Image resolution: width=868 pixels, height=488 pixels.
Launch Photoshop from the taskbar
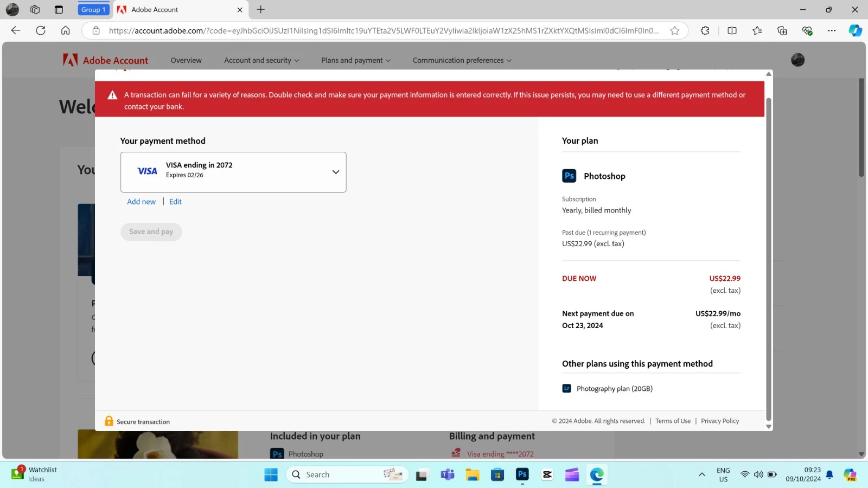(x=522, y=474)
